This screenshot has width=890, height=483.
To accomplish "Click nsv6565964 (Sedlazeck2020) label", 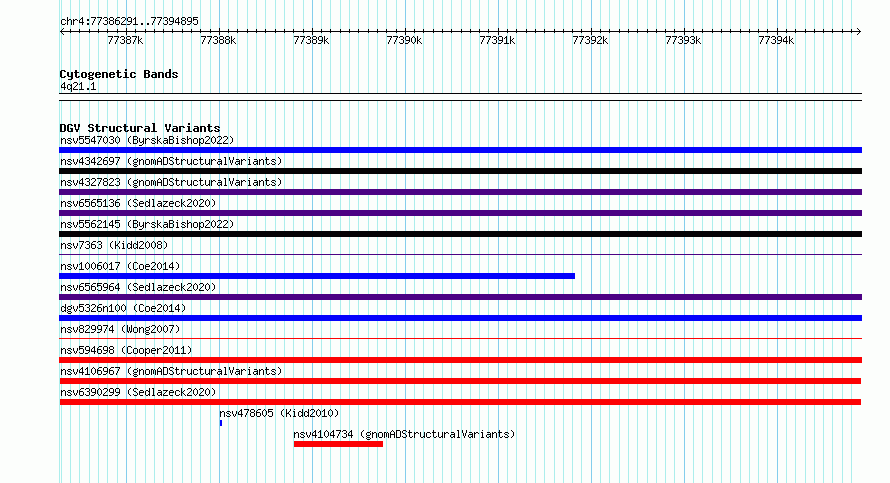I will 138,287.
